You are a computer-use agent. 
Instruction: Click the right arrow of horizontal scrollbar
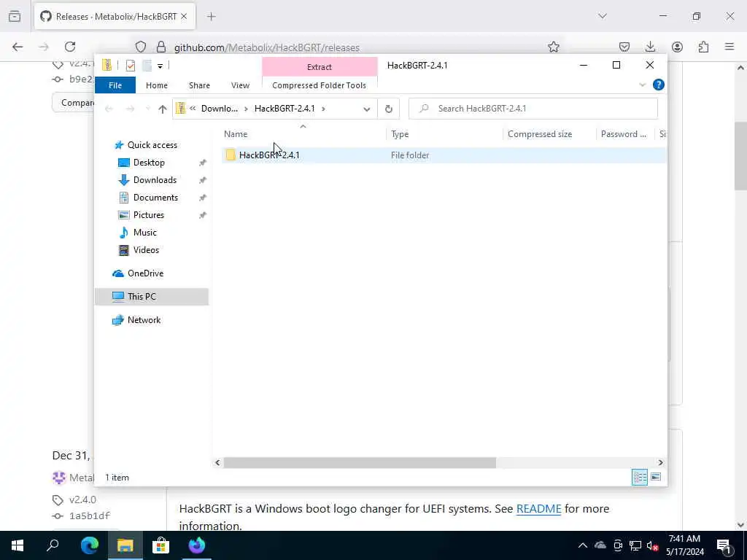pos(660,462)
